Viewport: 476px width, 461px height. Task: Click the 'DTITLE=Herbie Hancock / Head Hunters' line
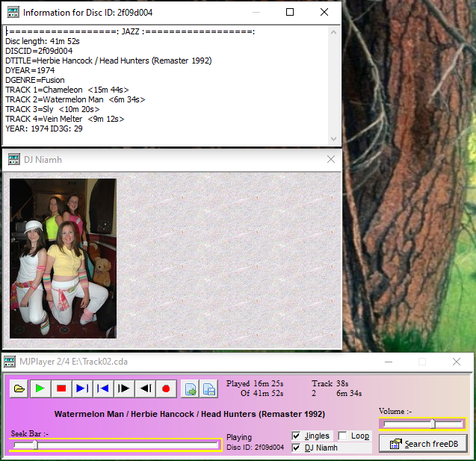point(108,61)
